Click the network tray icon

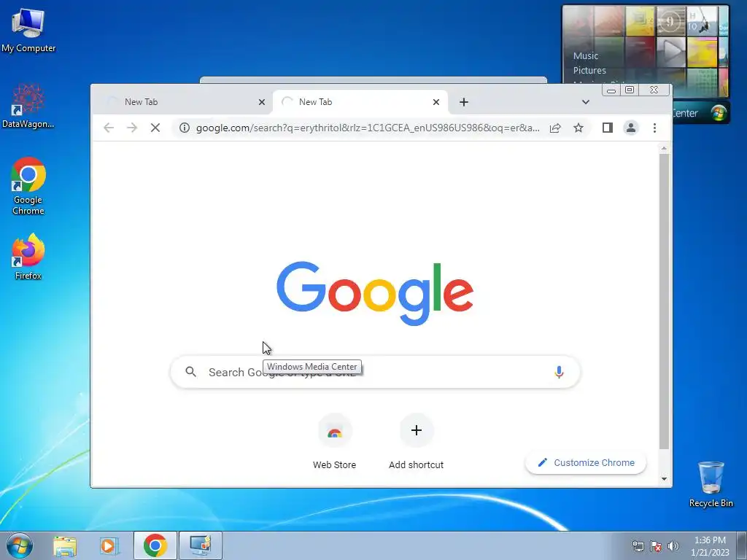[x=638, y=546]
